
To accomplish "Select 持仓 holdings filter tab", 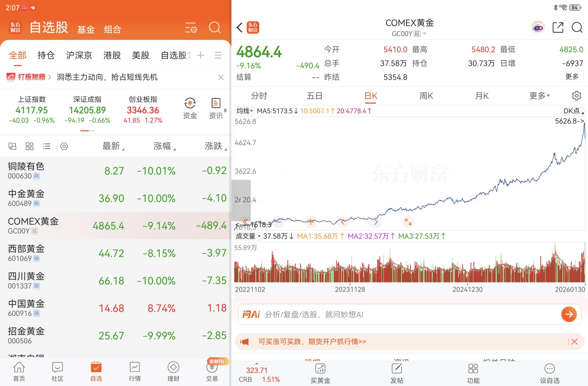I will tap(46, 55).
